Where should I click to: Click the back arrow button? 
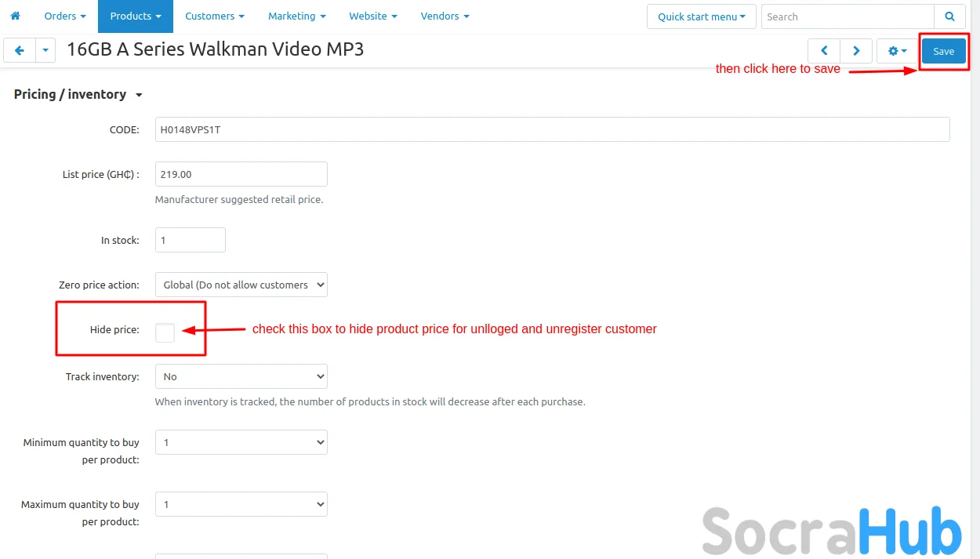19,51
